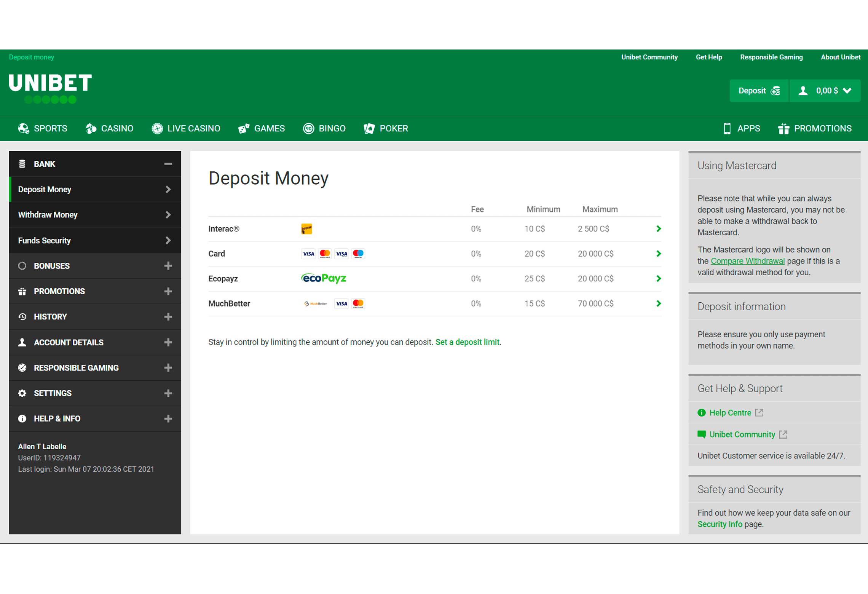Screen dimensions: 868x594
Task: Click Get Help in top bar
Action: coord(709,57)
